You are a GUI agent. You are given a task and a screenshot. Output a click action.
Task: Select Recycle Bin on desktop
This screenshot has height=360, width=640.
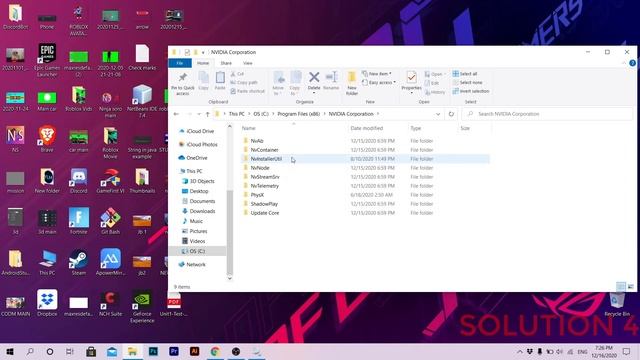coord(617,304)
